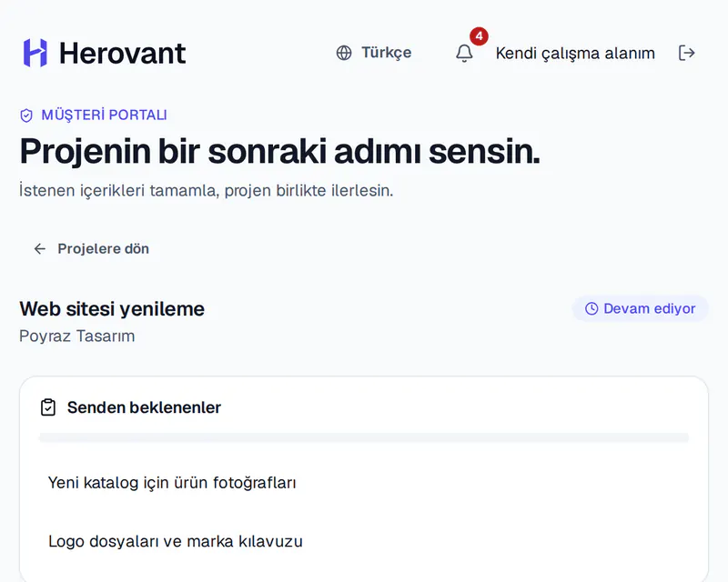Click the Herovant logo icon

35,53
